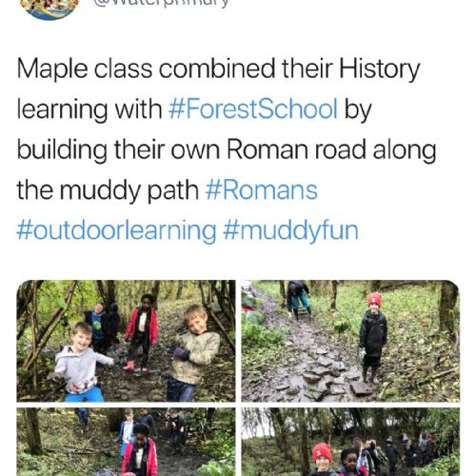
Task: Open the partially visible @Waterprimary handle
Action: [x=161, y=4]
